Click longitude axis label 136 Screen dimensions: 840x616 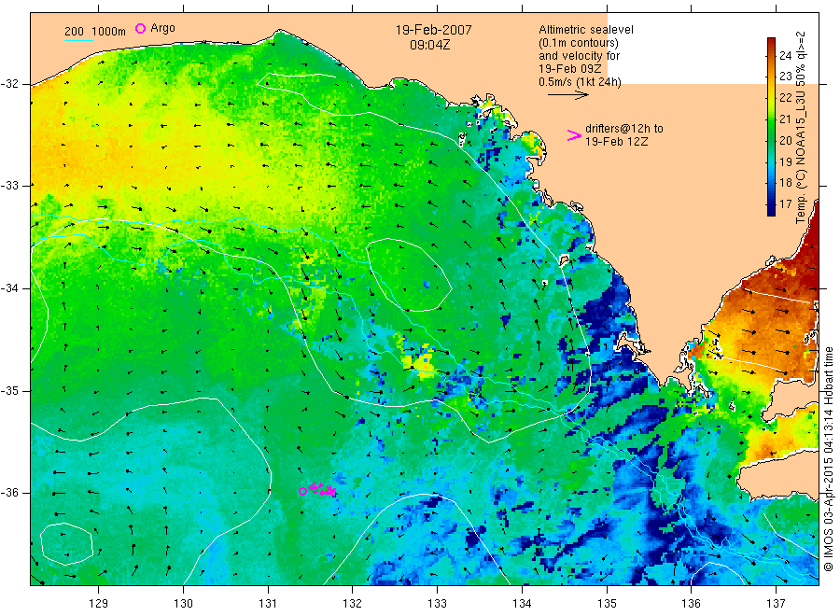(x=691, y=604)
